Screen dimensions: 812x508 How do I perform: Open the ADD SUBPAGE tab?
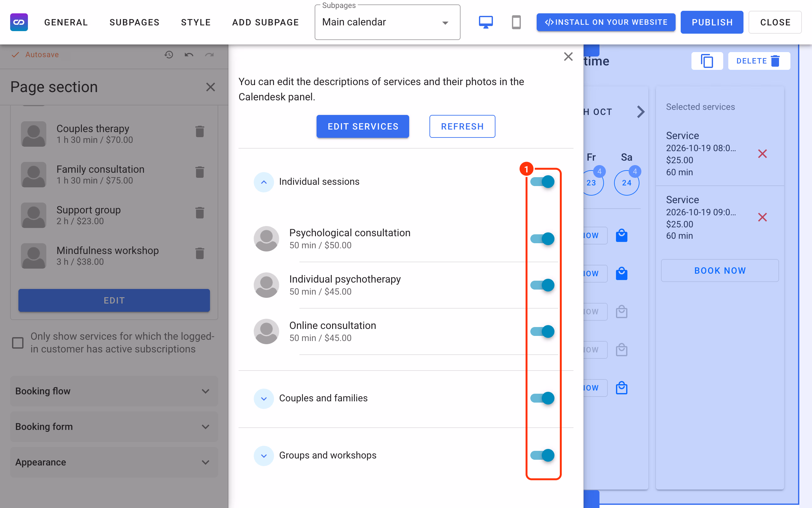point(265,22)
